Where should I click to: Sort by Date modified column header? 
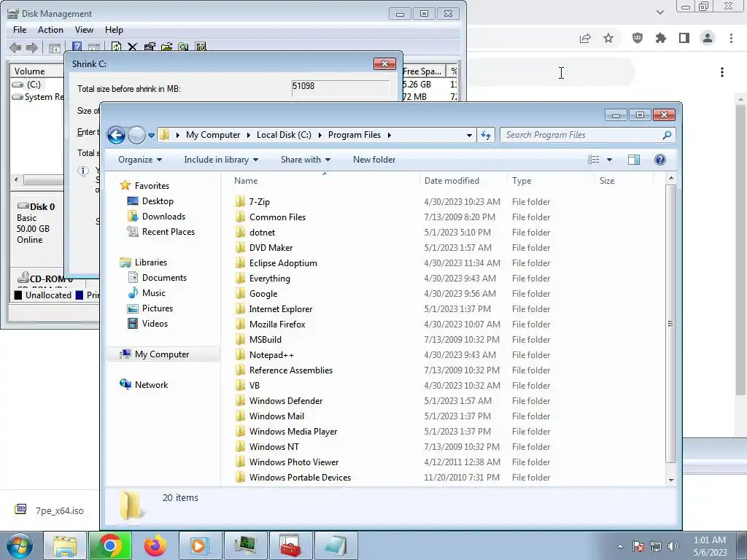point(463,181)
